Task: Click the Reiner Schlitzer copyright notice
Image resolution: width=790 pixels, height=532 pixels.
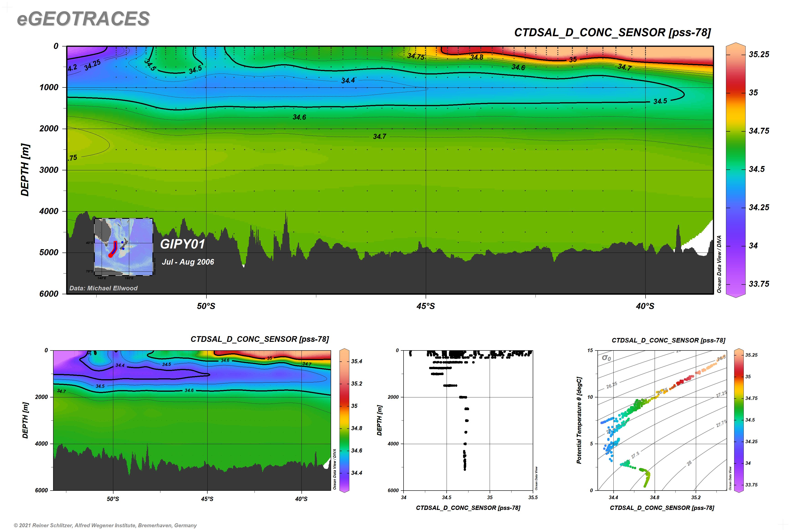Action: (105, 525)
